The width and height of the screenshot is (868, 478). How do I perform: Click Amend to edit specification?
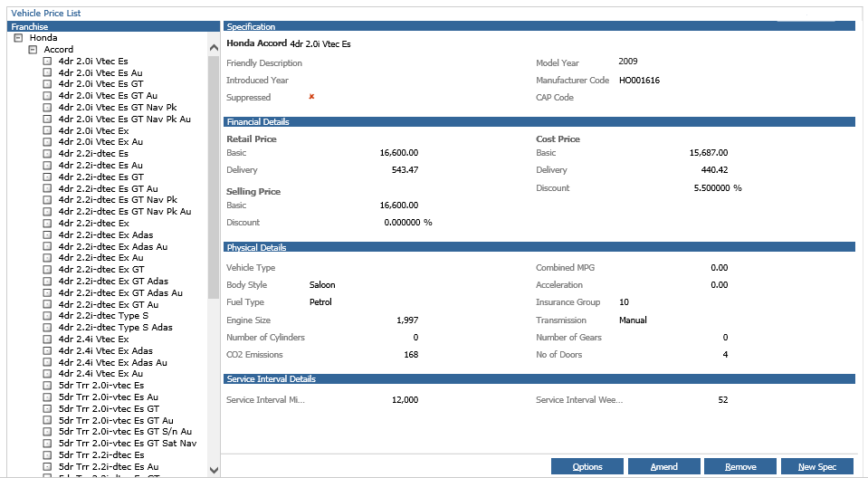(664, 466)
